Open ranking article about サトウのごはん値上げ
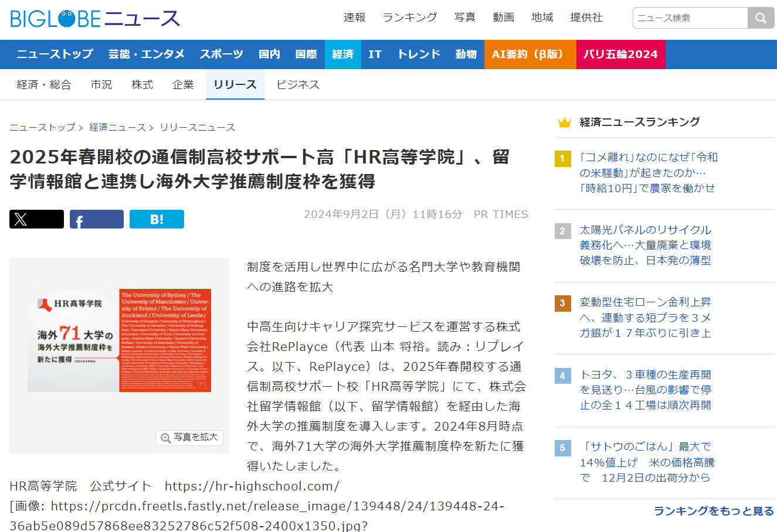This screenshot has height=532, width=777. pyautogui.click(x=647, y=462)
